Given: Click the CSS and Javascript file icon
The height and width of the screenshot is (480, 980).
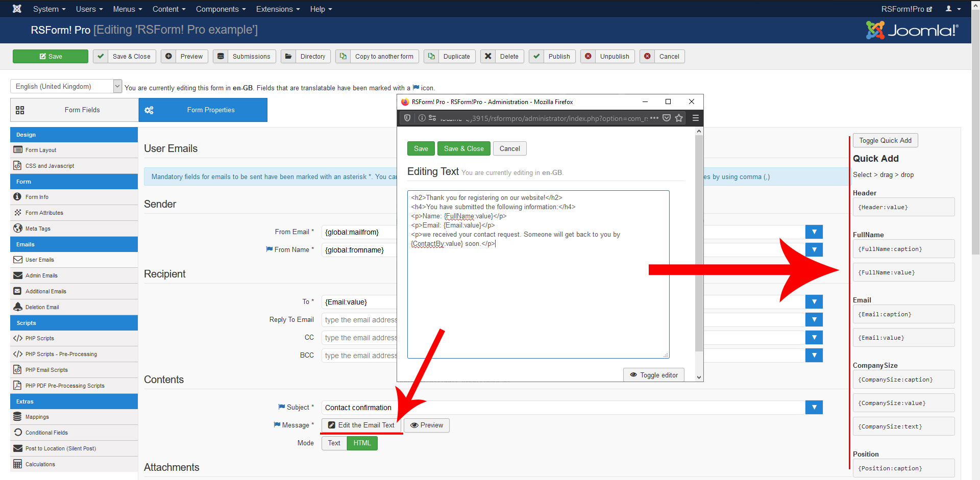Looking at the screenshot, I should (18, 166).
